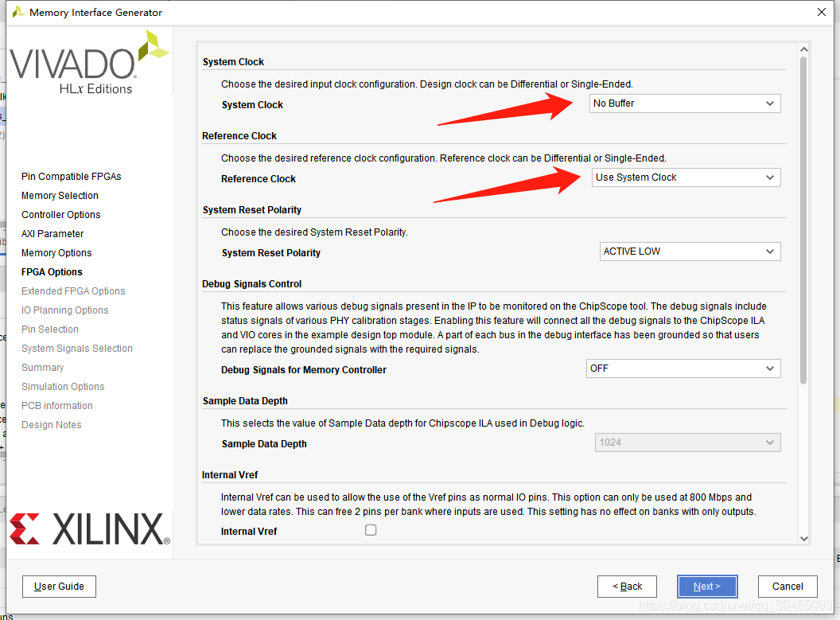
Task: Open the Reference Clock dropdown showing Use System Clock
Action: (686, 177)
